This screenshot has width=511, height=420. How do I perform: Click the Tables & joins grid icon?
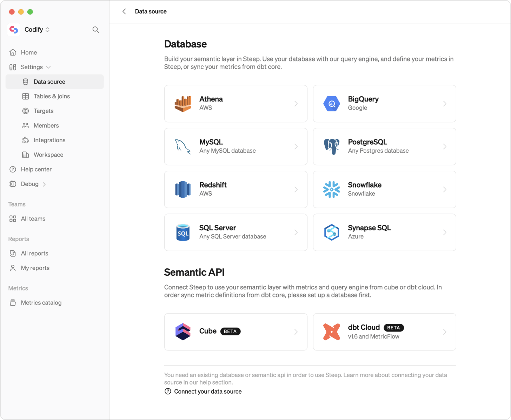click(26, 96)
